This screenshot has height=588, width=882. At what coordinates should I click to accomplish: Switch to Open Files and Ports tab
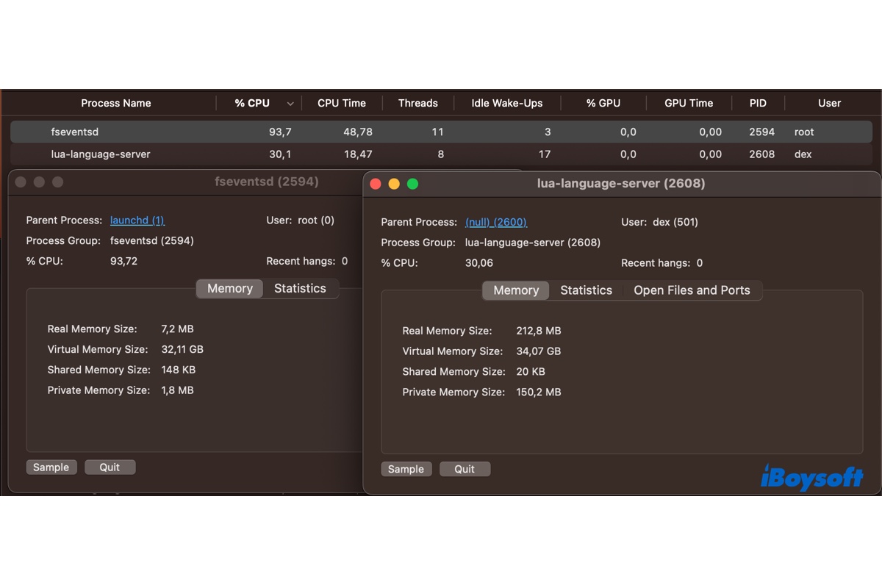pyautogui.click(x=692, y=290)
